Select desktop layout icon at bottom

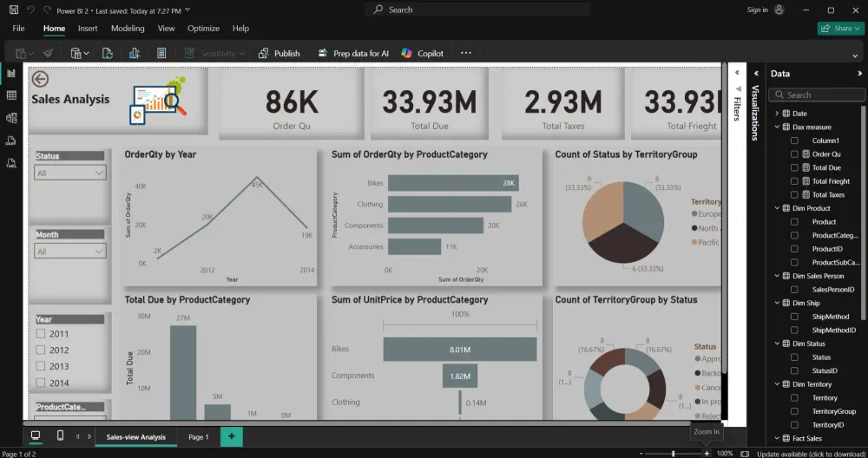pyautogui.click(x=36, y=435)
